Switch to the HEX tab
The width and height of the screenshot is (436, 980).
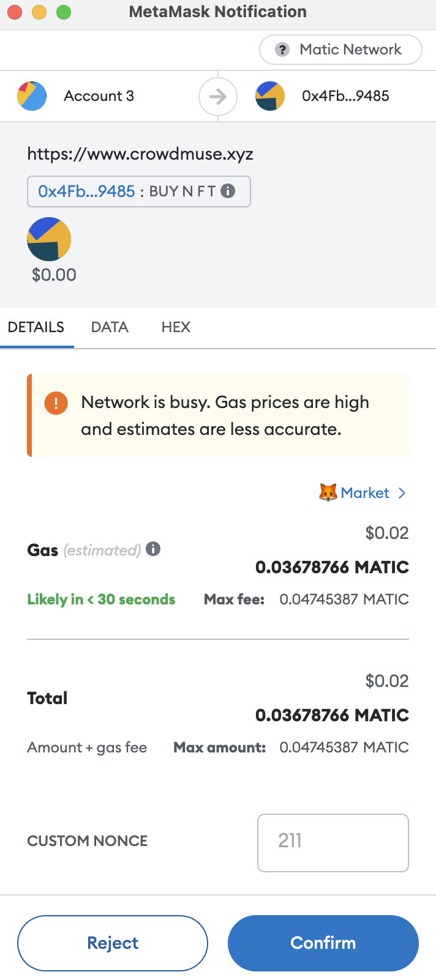coord(176,327)
